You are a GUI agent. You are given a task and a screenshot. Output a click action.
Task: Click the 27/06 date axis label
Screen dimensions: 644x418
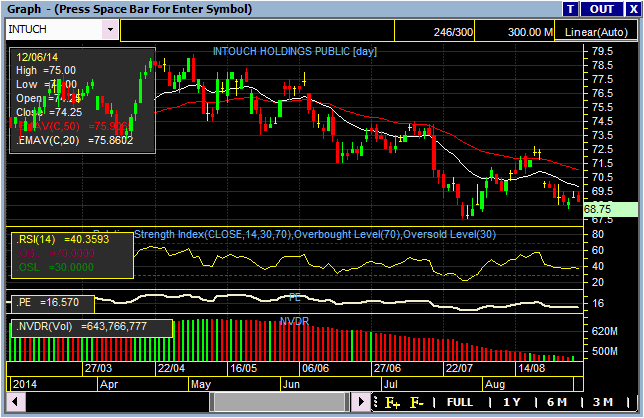click(x=387, y=368)
